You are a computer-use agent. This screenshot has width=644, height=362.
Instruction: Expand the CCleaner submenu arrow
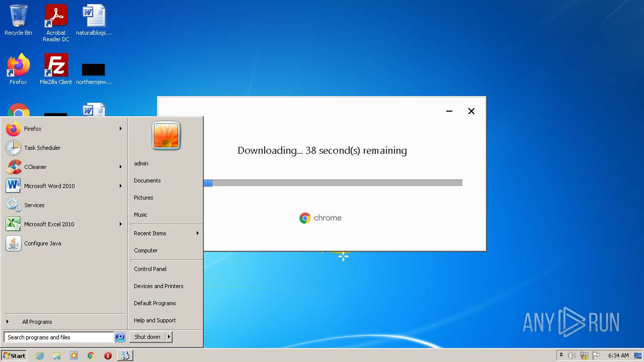coord(121,167)
